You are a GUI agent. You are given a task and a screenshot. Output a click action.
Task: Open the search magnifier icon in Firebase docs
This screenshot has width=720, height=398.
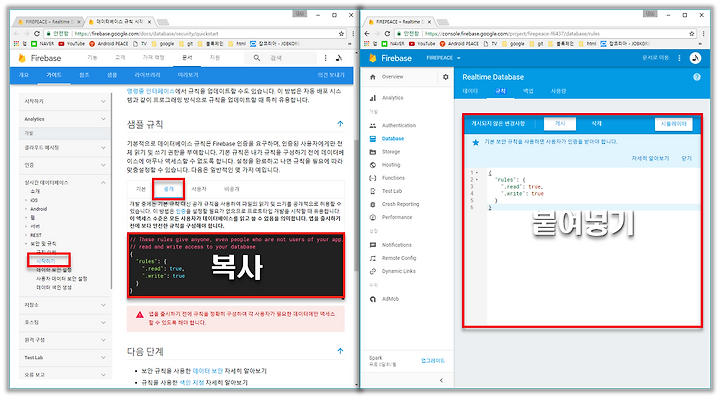[x=257, y=58]
